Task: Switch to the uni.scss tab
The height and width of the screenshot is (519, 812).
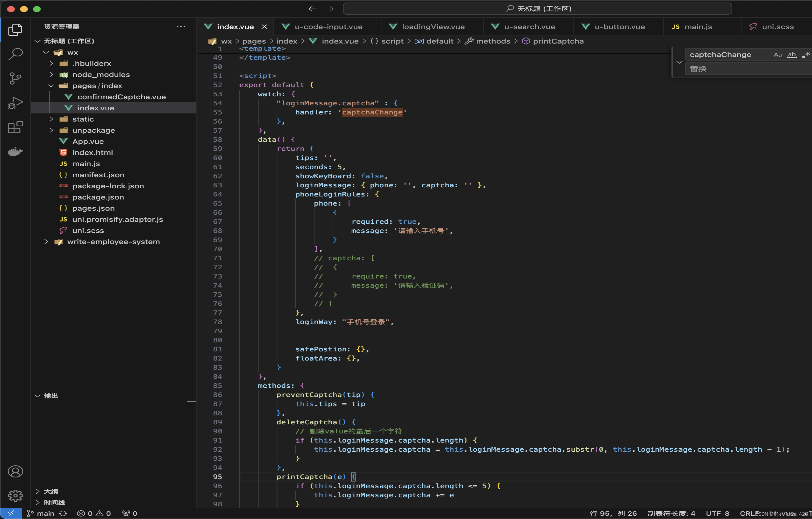Action: click(777, 26)
